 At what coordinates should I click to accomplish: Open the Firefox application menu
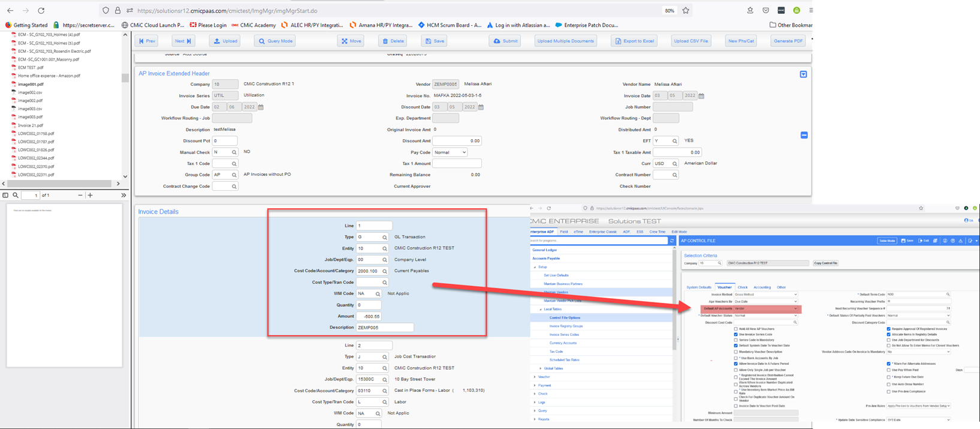pos(810,11)
